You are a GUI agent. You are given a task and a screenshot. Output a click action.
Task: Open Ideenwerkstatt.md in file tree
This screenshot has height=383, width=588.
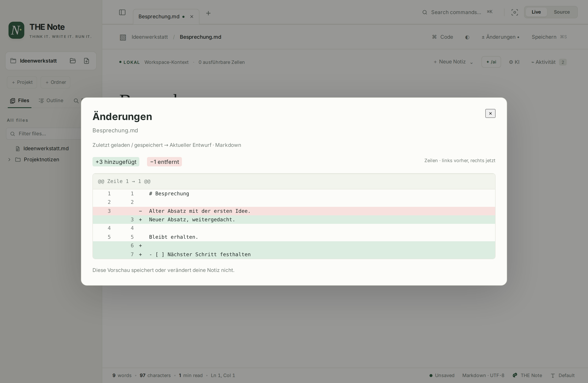coord(46,148)
